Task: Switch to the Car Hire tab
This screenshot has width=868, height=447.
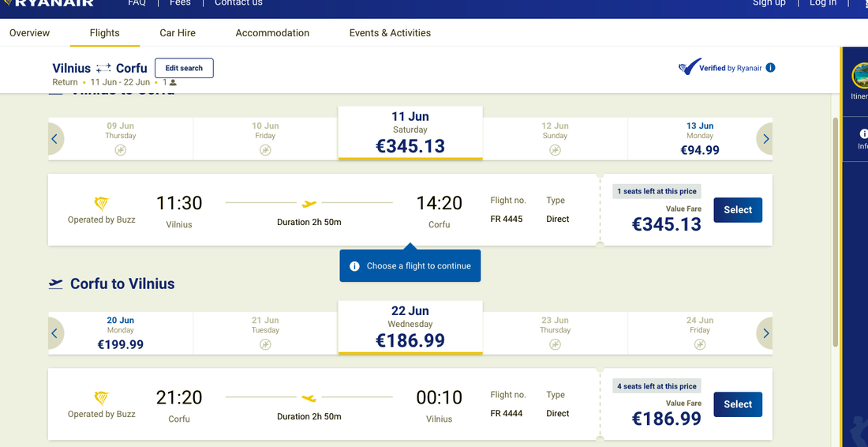Action: pyautogui.click(x=178, y=33)
